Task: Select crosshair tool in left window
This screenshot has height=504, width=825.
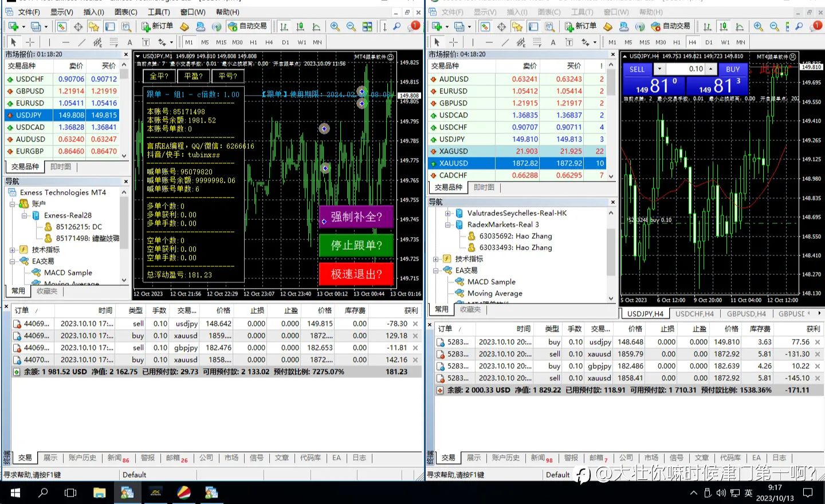Action: (30, 42)
